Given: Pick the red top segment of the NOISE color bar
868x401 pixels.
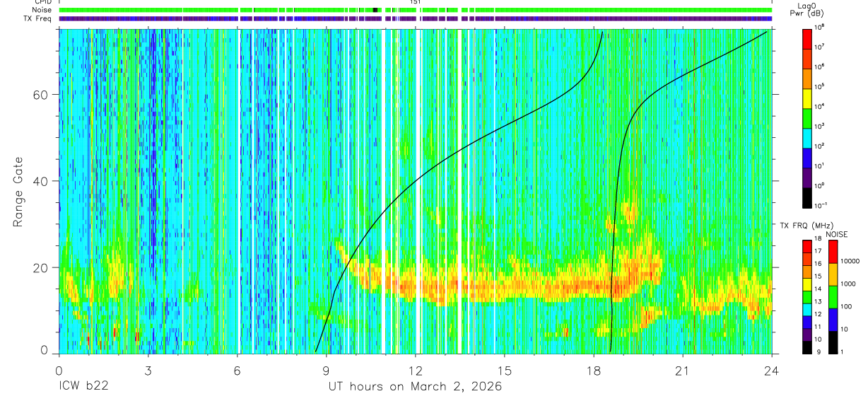Looking at the screenshot, I should (x=832, y=252).
